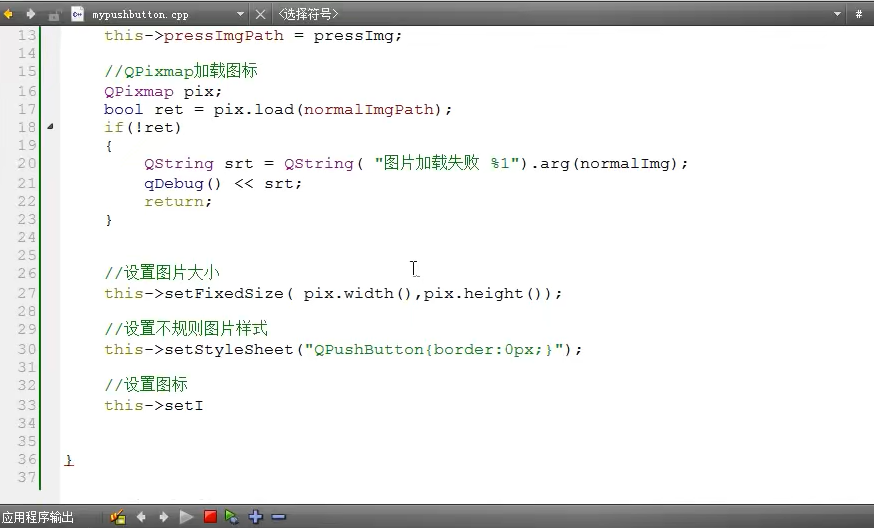This screenshot has width=874, height=528.
Task: Click on 'QPixmap pix;' declaration
Action: coord(163,91)
